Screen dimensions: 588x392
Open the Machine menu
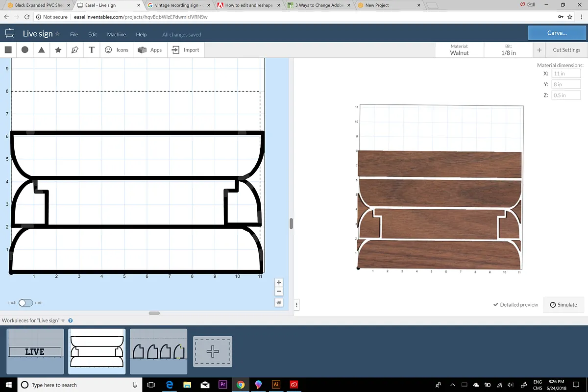tap(117, 35)
